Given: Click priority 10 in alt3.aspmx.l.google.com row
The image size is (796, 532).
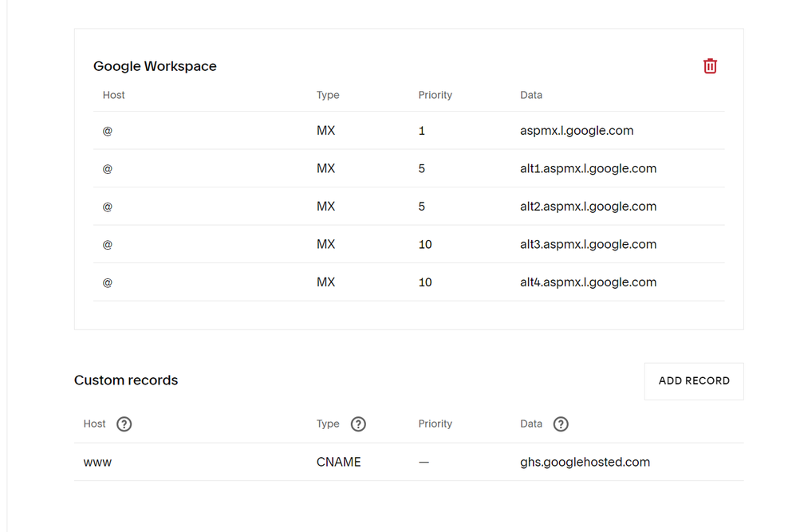Looking at the screenshot, I should point(425,245).
